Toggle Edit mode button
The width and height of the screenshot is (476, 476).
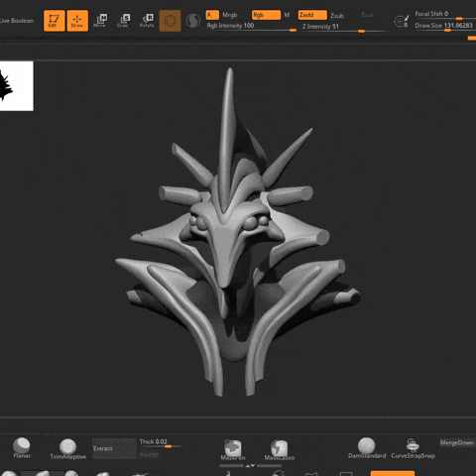[55, 21]
